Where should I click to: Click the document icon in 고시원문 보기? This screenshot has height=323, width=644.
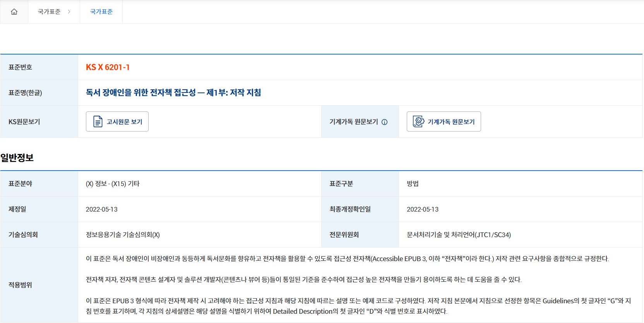tap(98, 121)
